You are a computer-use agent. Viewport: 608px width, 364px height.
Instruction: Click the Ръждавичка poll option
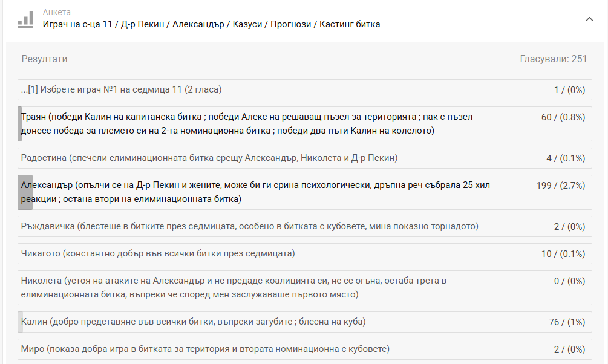point(249,226)
